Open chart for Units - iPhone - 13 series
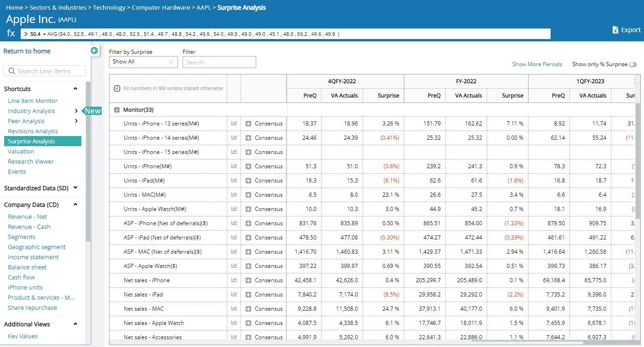The image size is (644, 347). pos(234,123)
